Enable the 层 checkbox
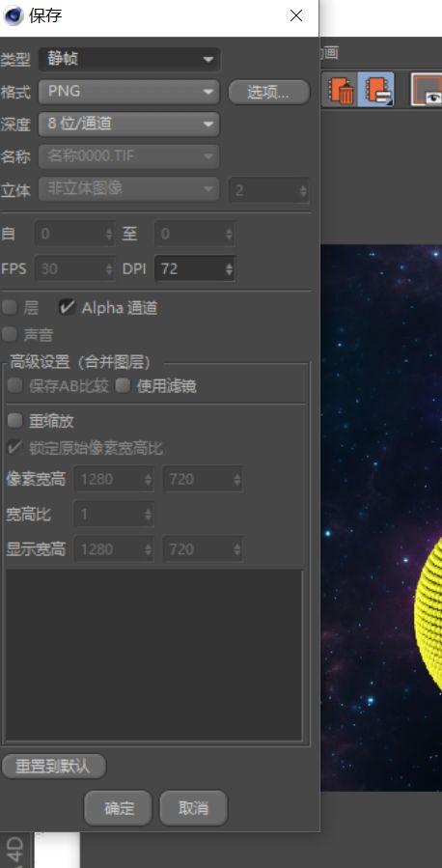Image resolution: width=442 pixels, height=868 pixels. 10,307
